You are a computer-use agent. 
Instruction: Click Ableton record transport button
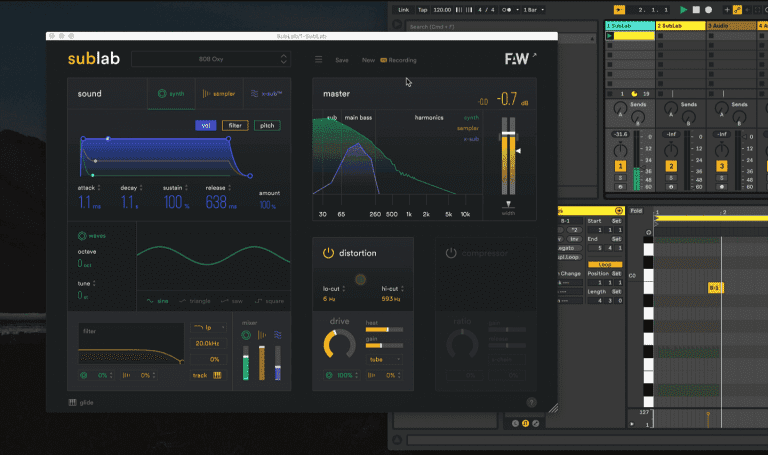[x=708, y=10]
